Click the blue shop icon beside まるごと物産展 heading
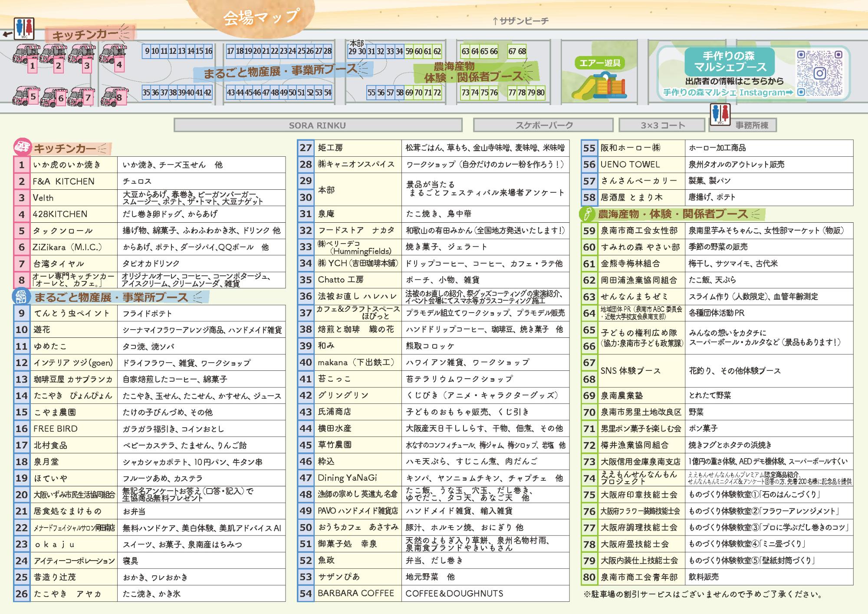The image size is (868, 614). pyautogui.click(x=21, y=296)
